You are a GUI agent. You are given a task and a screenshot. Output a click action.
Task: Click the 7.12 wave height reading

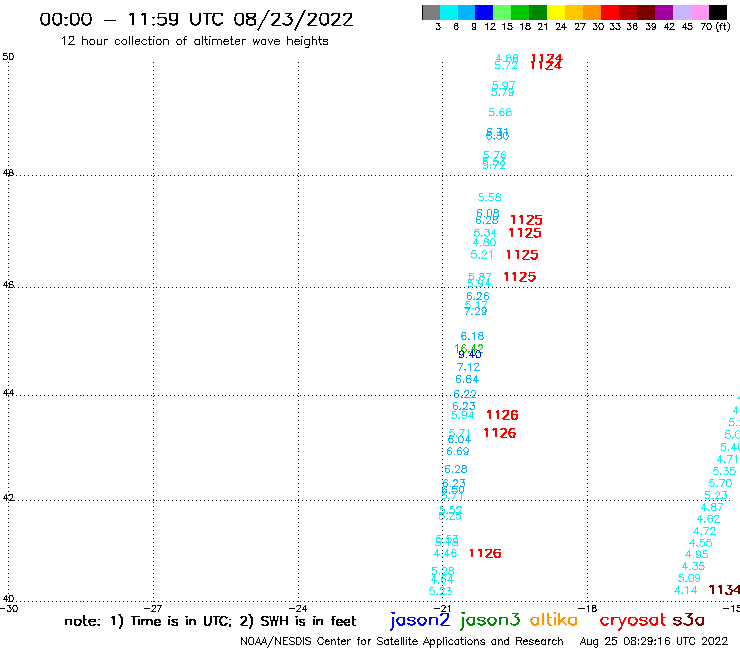click(x=468, y=367)
